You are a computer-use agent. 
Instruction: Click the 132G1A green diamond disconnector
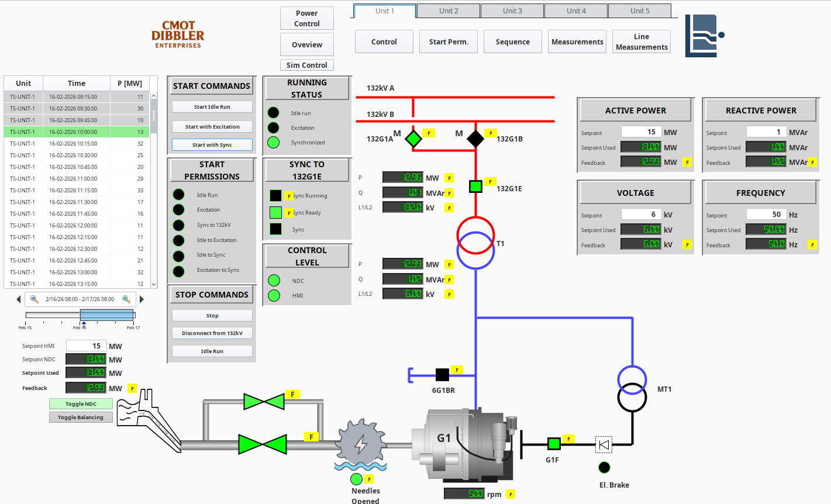tap(413, 139)
